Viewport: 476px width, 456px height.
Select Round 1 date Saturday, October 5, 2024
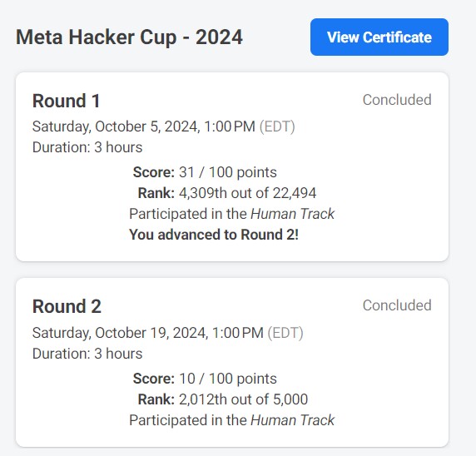click(116, 126)
